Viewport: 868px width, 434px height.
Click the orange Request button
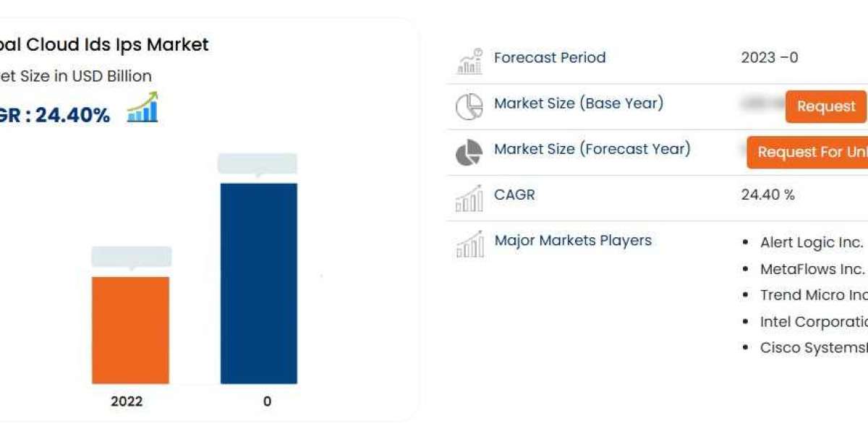click(x=826, y=106)
